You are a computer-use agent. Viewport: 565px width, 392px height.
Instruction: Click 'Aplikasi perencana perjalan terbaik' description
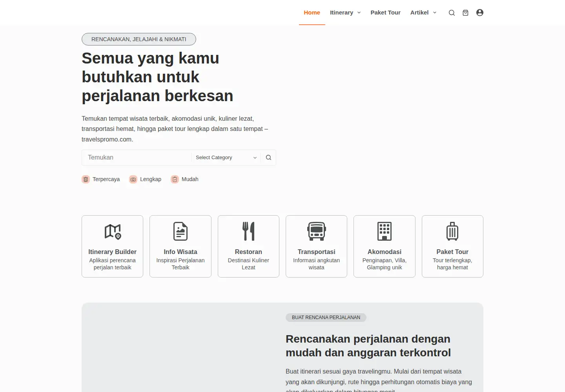[113, 264]
